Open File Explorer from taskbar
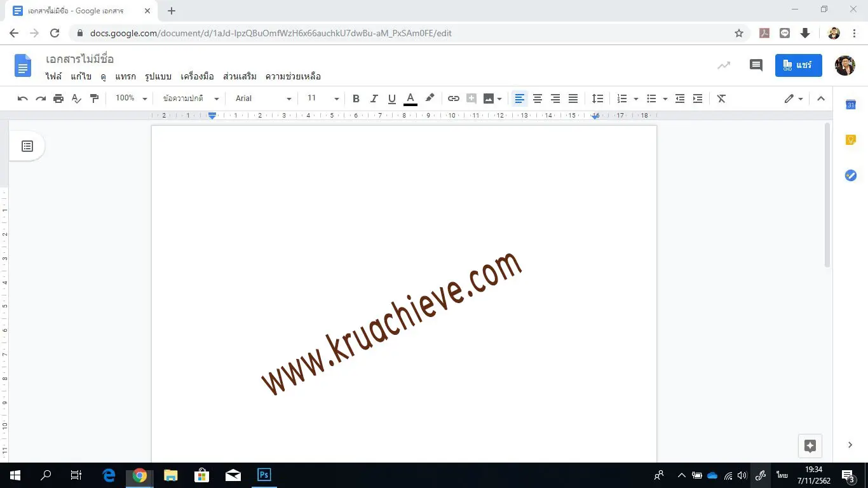This screenshot has height=488, width=868. coord(170,475)
